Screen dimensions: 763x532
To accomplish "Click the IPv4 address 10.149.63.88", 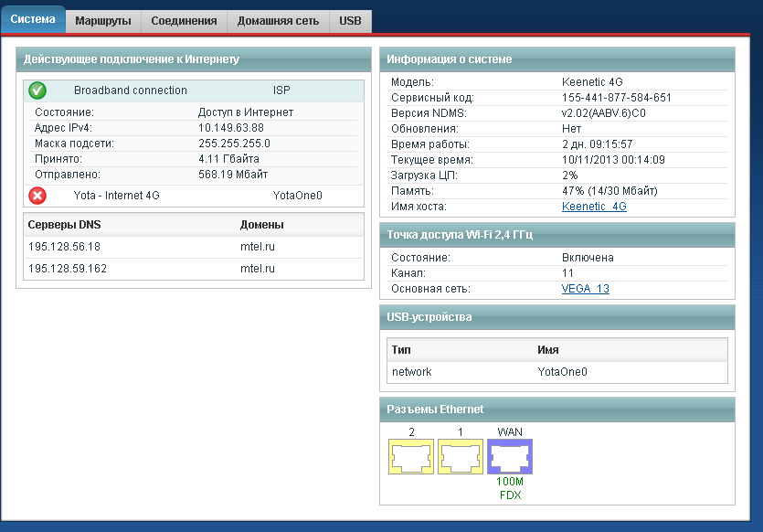I will (231, 128).
